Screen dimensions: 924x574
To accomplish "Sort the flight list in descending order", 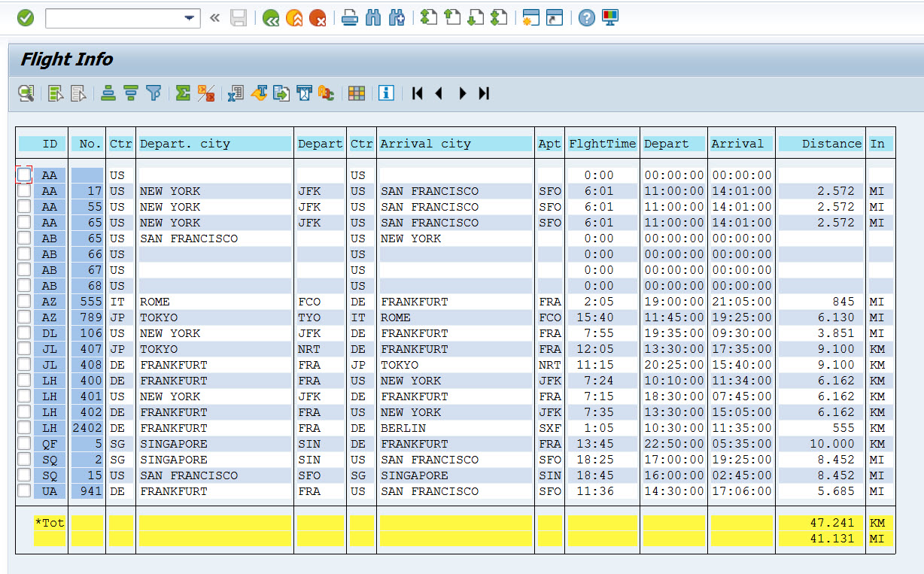I will point(131,93).
